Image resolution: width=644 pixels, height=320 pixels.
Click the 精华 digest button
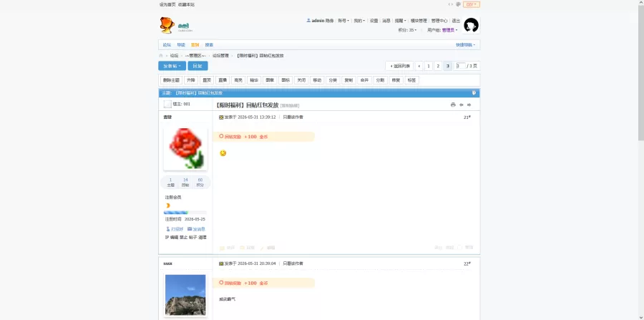pos(254,80)
